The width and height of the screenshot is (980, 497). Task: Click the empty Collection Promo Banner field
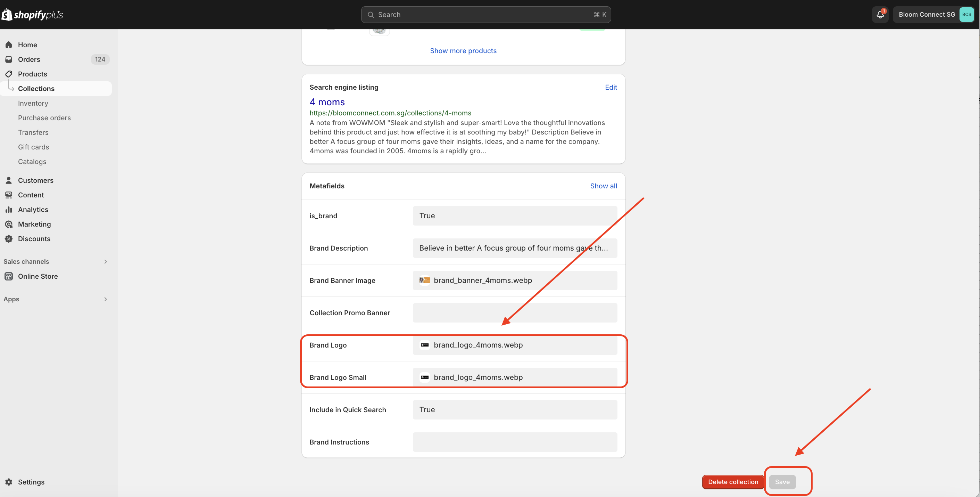515,313
